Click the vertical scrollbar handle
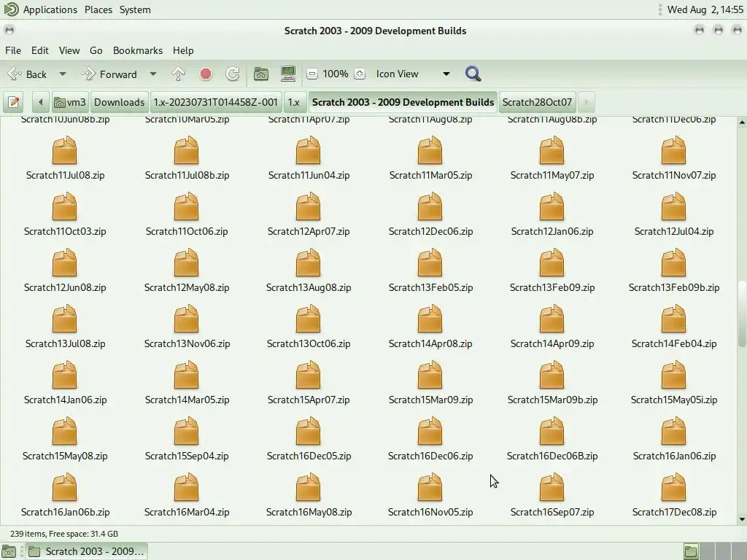Image resolution: width=747 pixels, height=560 pixels. coord(742,314)
